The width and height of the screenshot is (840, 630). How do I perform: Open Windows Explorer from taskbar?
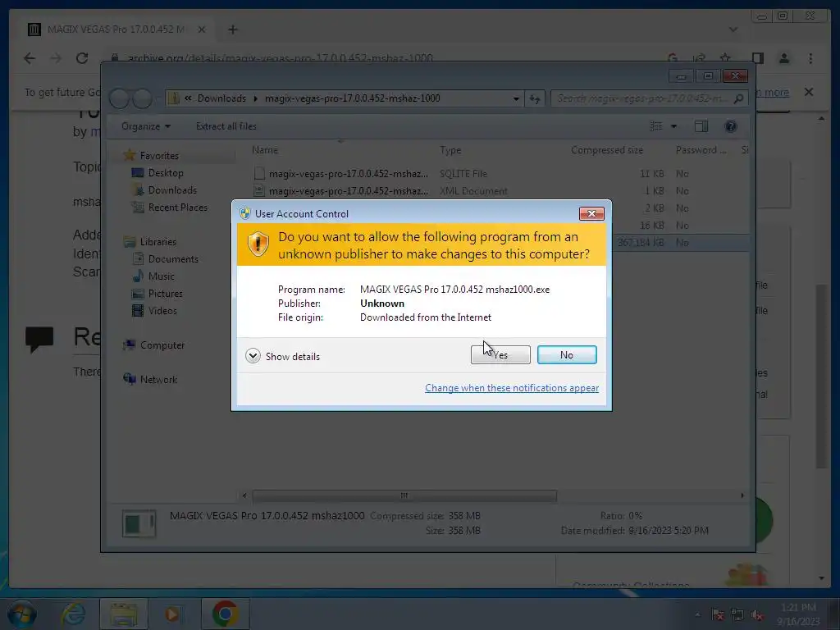(124, 614)
